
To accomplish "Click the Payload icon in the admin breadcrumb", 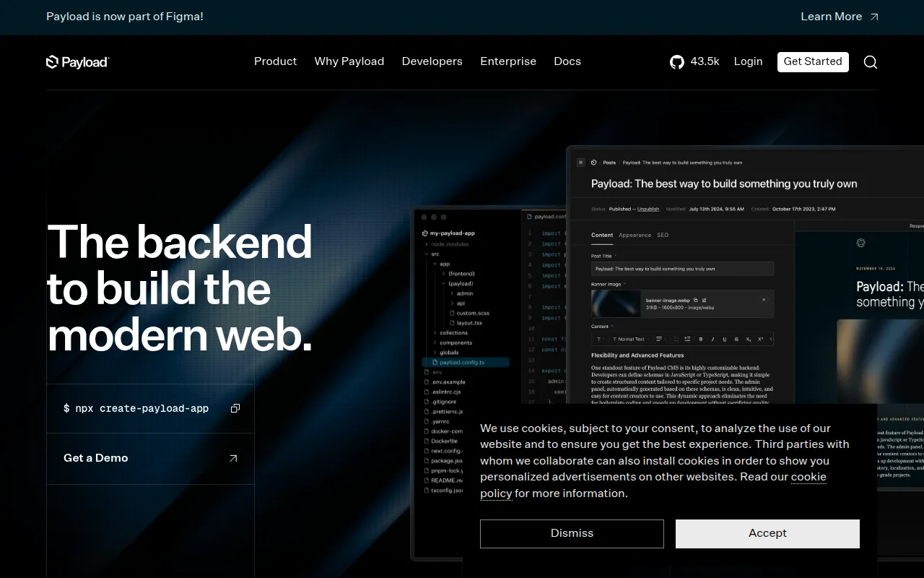I will tap(594, 163).
